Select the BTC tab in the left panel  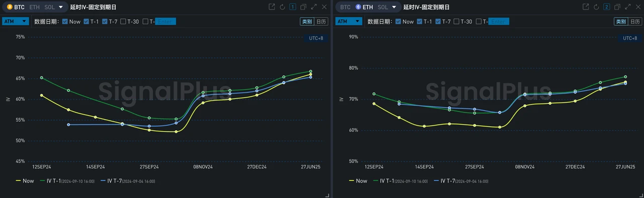[20, 7]
